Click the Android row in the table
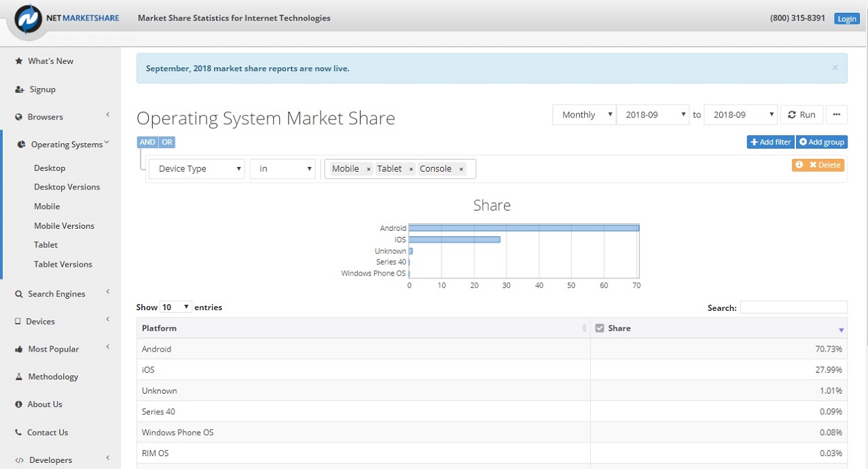868x469 pixels. [x=492, y=350]
